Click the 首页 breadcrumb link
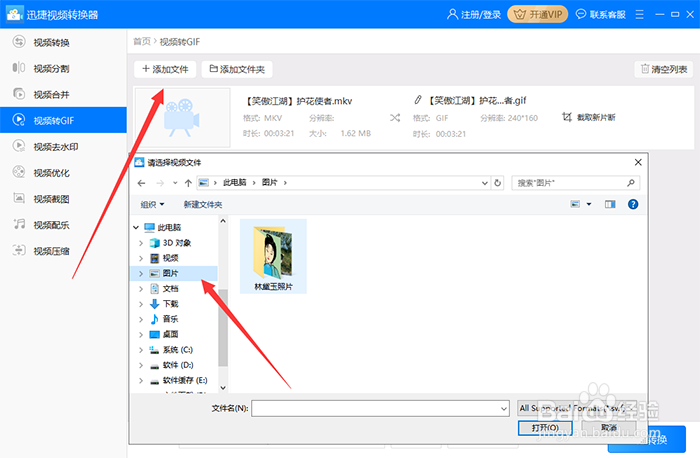The image size is (700, 458). (x=142, y=42)
